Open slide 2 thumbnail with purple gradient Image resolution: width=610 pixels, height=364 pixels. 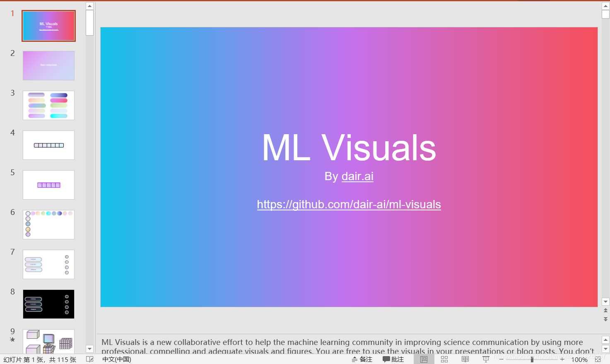(x=48, y=65)
